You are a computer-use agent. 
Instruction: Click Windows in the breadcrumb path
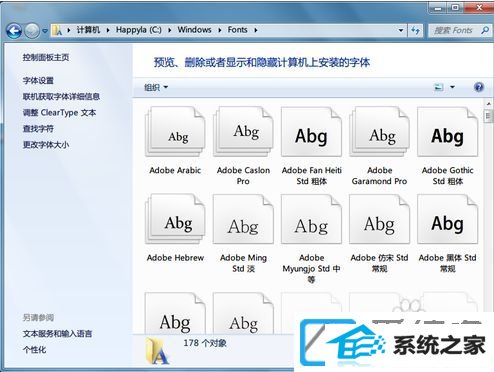point(194,30)
